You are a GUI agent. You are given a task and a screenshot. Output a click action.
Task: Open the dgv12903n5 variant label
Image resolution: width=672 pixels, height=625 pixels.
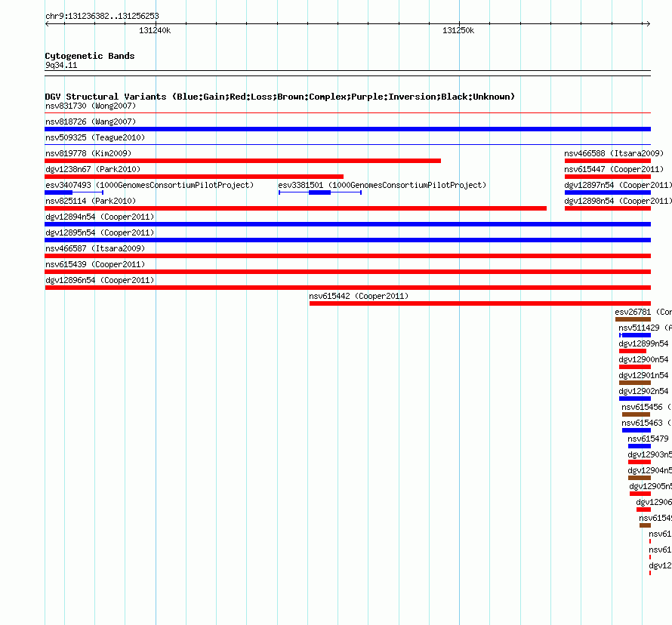tap(649, 454)
